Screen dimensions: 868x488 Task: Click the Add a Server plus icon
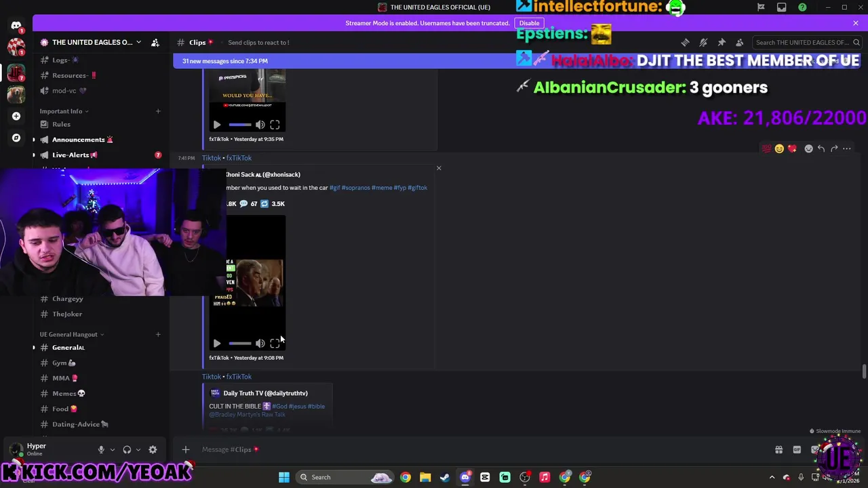16,116
